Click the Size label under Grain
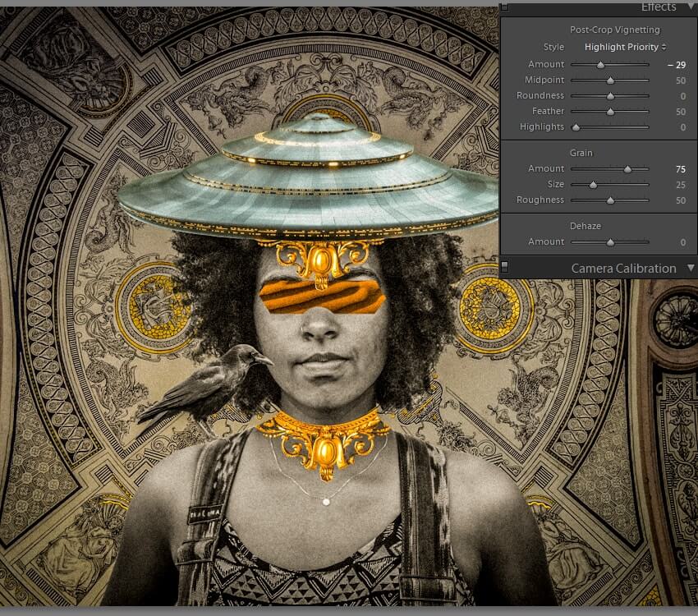The image size is (698, 616). tap(556, 184)
